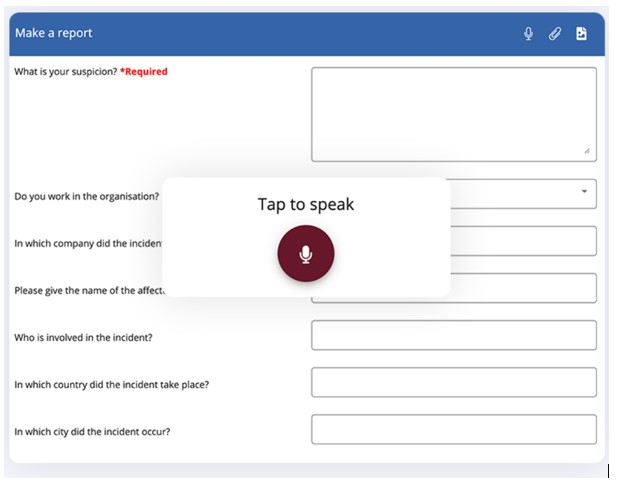This screenshot has height=490, width=622.
Task: Click 'Who is involved in the incident?' label
Action: coord(83,337)
